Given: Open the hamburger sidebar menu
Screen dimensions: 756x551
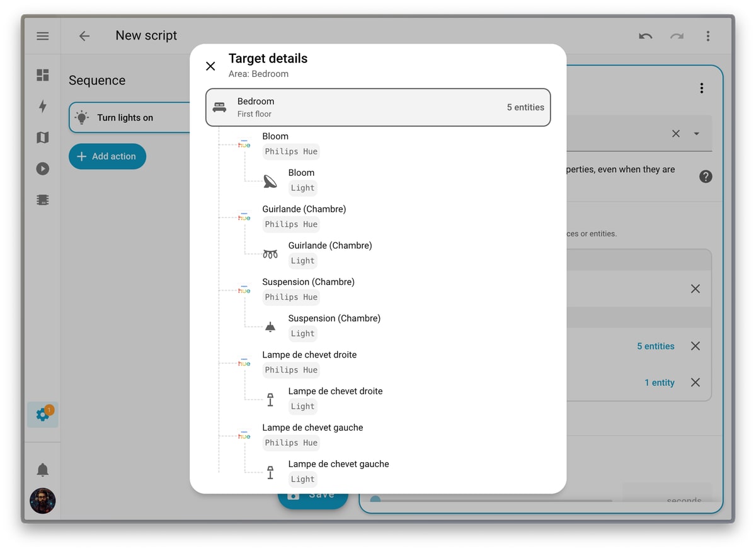Looking at the screenshot, I should click(43, 36).
